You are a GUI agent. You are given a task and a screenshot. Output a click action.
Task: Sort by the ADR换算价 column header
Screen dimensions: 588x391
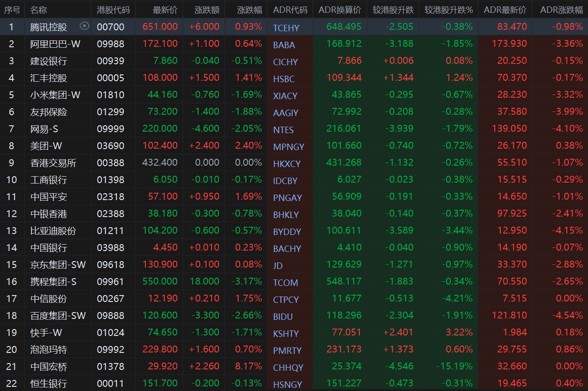pos(340,10)
